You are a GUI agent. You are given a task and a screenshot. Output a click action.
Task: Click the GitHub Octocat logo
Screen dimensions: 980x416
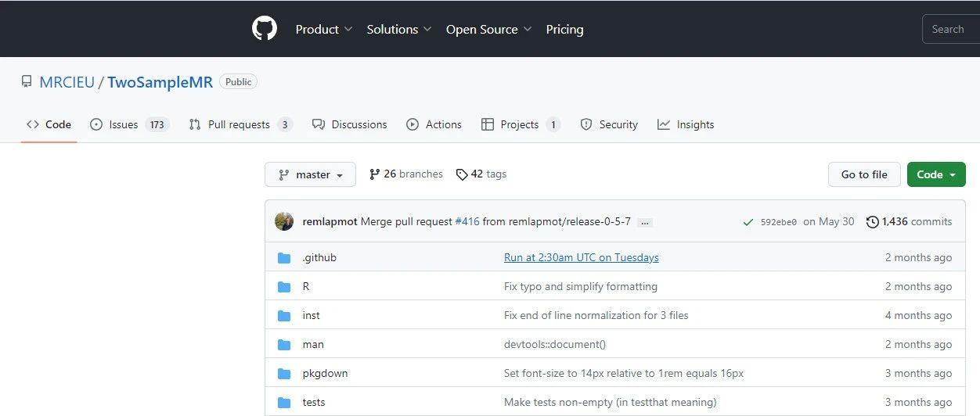(265, 29)
